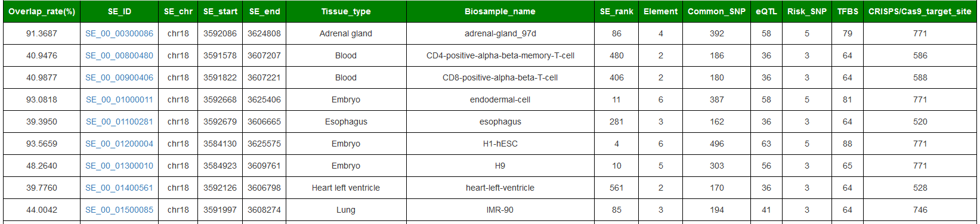980x224 pixels.
Task: Click the TFBS column header
Action: click(x=848, y=11)
